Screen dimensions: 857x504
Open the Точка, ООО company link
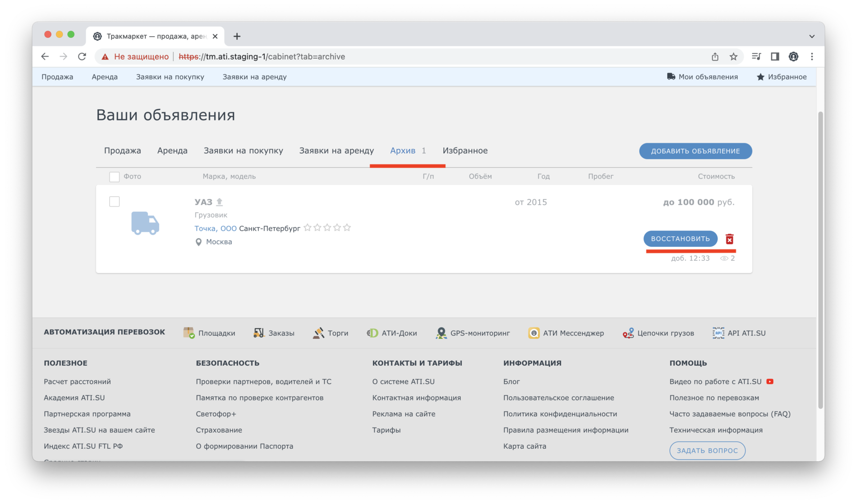(215, 228)
